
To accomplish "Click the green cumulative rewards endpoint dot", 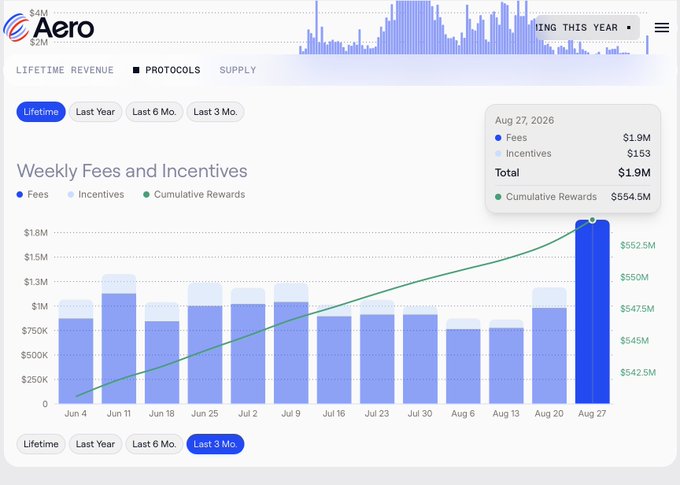I will point(592,220).
